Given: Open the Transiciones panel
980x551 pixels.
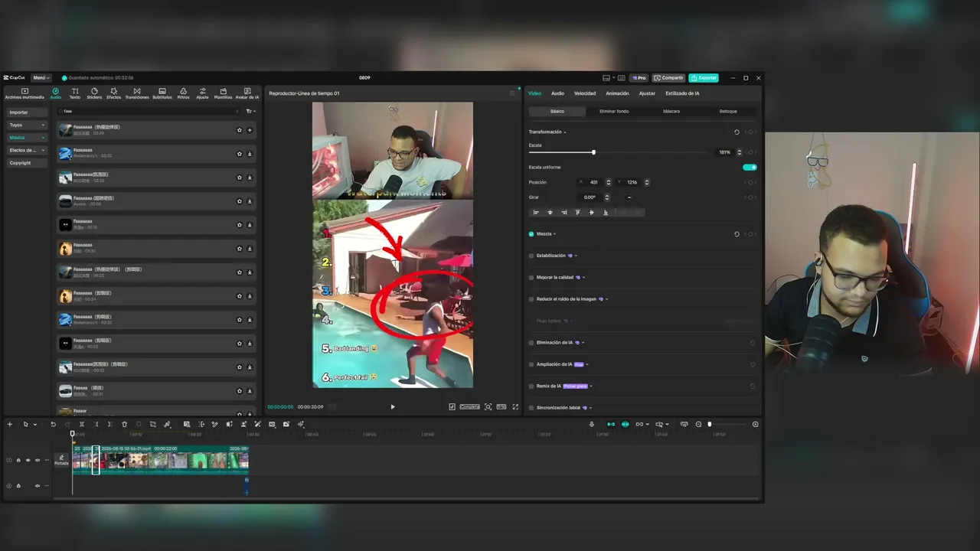Looking at the screenshot, I should (x=137, y=93).
